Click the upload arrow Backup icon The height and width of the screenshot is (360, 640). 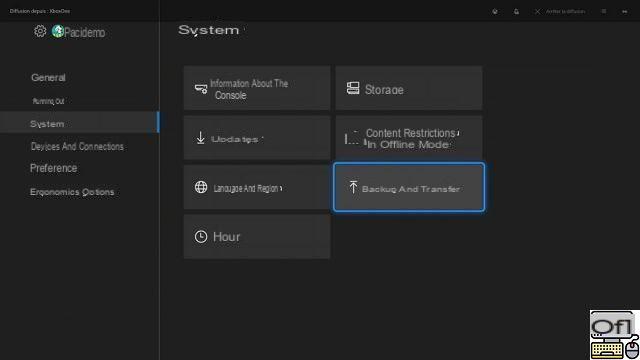(353, 187)
